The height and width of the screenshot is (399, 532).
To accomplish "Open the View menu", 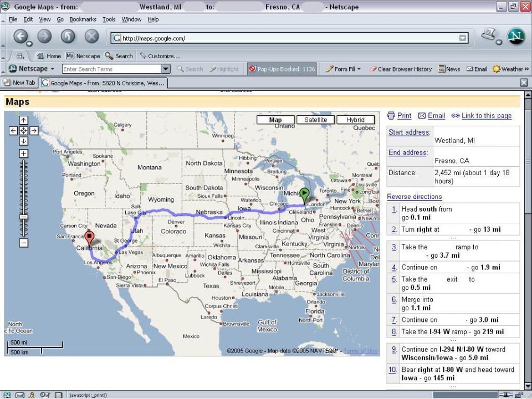I will pyautogui.click(x=45, y=19).
